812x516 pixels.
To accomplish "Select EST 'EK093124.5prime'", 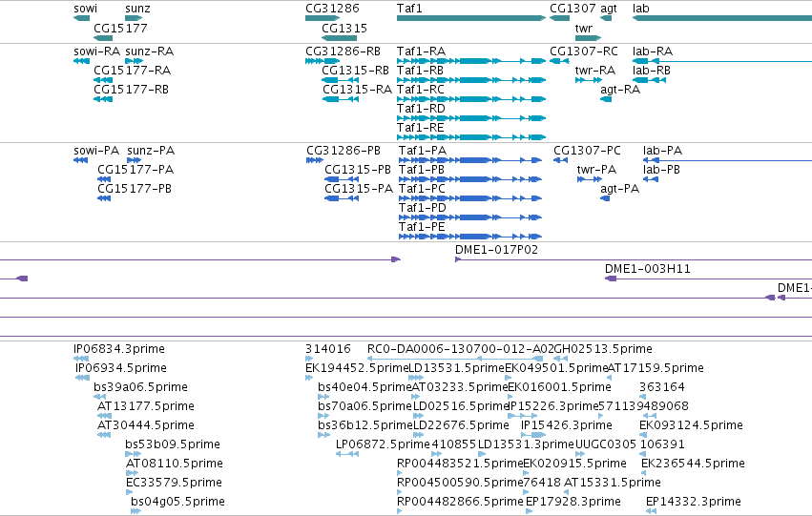I will pyautogui.click(x=691, y=425).
